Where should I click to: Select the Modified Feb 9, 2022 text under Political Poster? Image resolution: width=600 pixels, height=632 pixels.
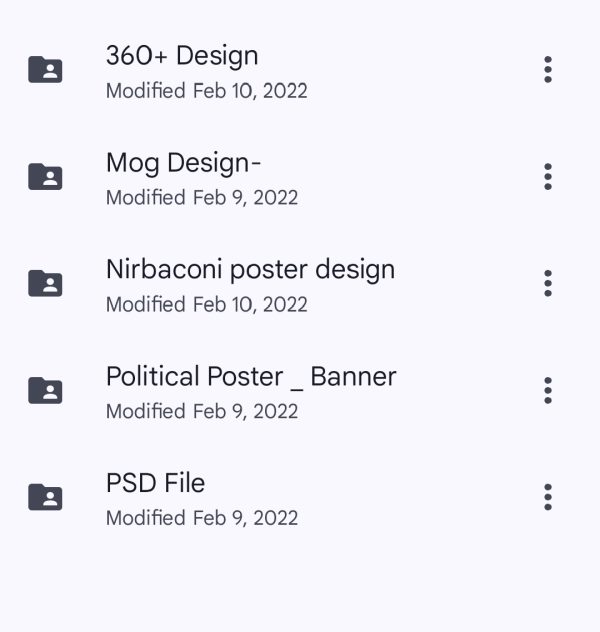click(x=202, y=412)
